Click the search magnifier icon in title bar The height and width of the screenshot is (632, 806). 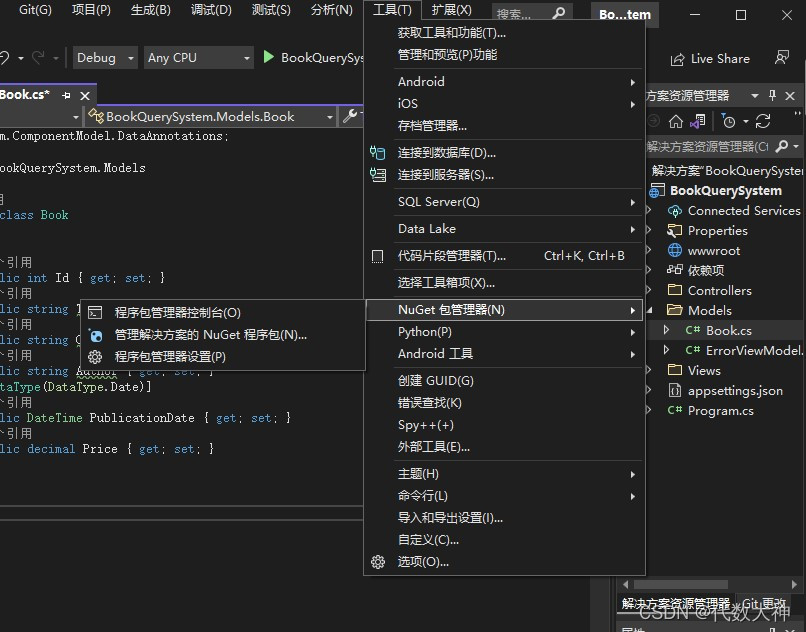(x=559, y=13)
